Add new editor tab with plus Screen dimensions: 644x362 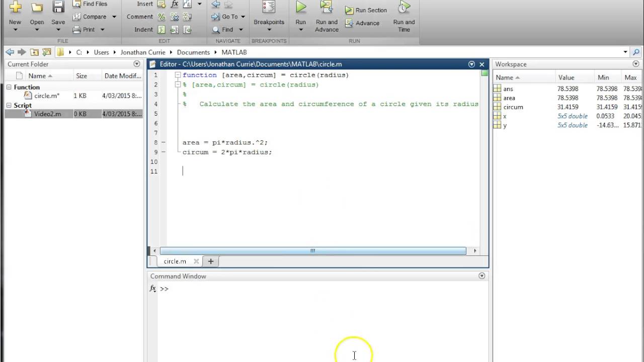[x=211, y=261]
